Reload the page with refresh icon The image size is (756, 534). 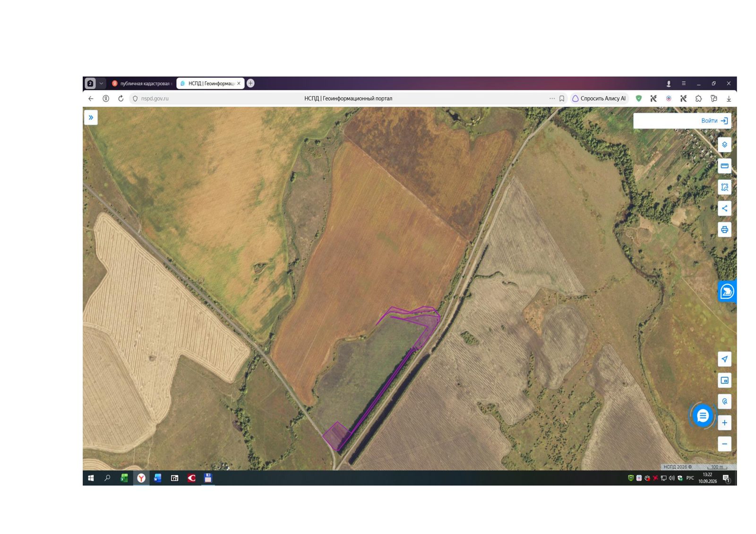pyautogui.click(x=120, y=99)
